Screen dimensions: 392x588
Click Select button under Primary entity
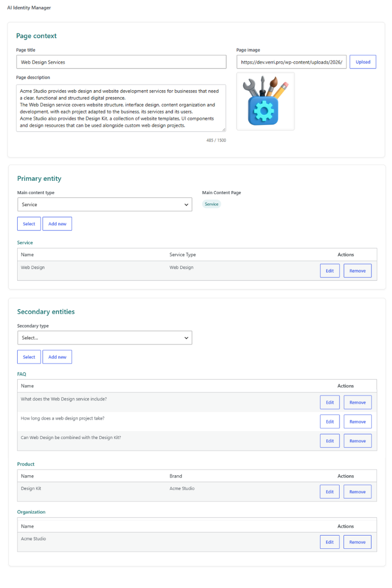[29, 224]
